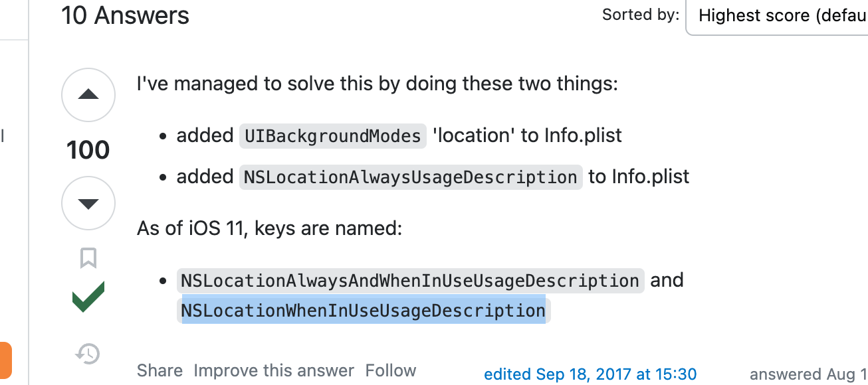Open the answer's revision history
The width and height of the screenshot is (868, 385).
(x=87, y=354)
